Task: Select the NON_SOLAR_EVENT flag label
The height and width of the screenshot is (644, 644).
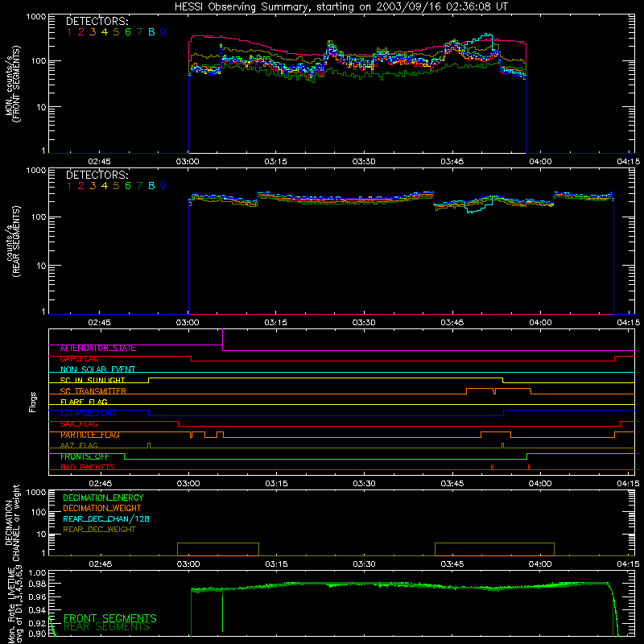Action: pyautogui.click(x=97, y=369)
